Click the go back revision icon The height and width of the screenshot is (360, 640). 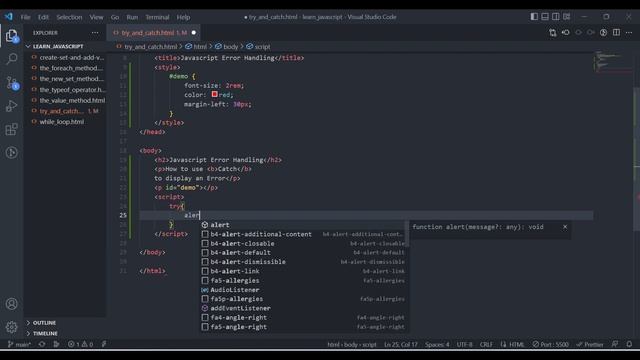coord(565,33)
